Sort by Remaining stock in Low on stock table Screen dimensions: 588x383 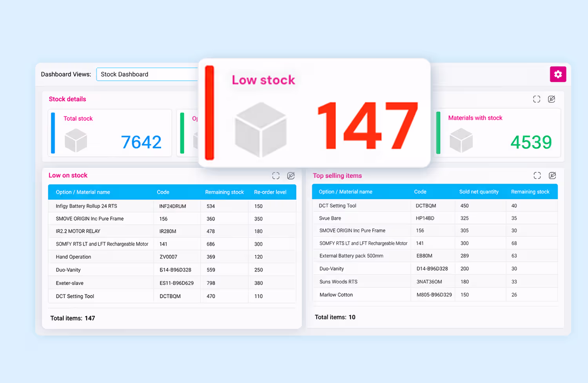pyautogui.click(x=224, y=192)
